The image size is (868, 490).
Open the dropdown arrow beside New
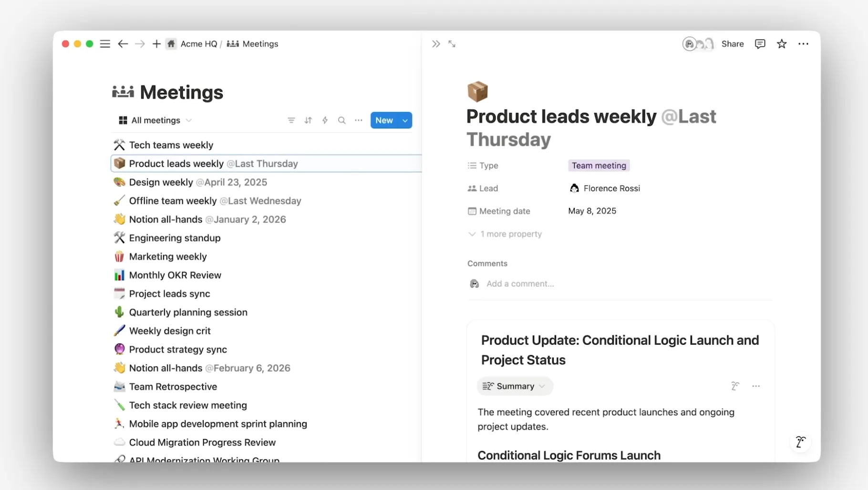(405, 121)
